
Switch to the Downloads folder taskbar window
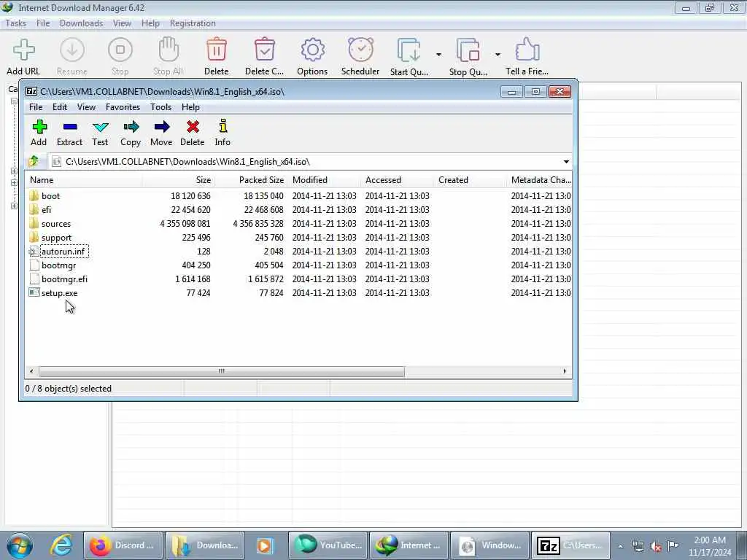click(205, 545)
